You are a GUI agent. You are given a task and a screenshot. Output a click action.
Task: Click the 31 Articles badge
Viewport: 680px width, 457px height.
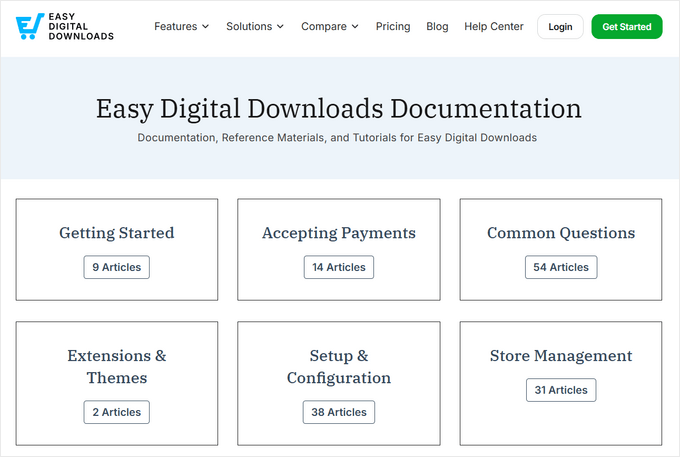[x=561, y=390]
